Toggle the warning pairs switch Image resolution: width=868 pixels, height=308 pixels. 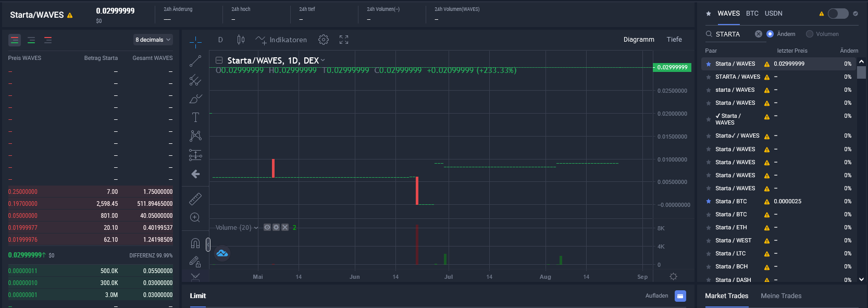click(838, 14)
